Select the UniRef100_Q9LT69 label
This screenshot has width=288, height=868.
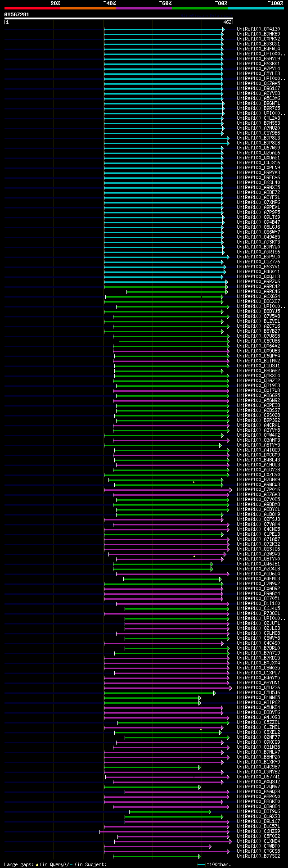(258, 217)
